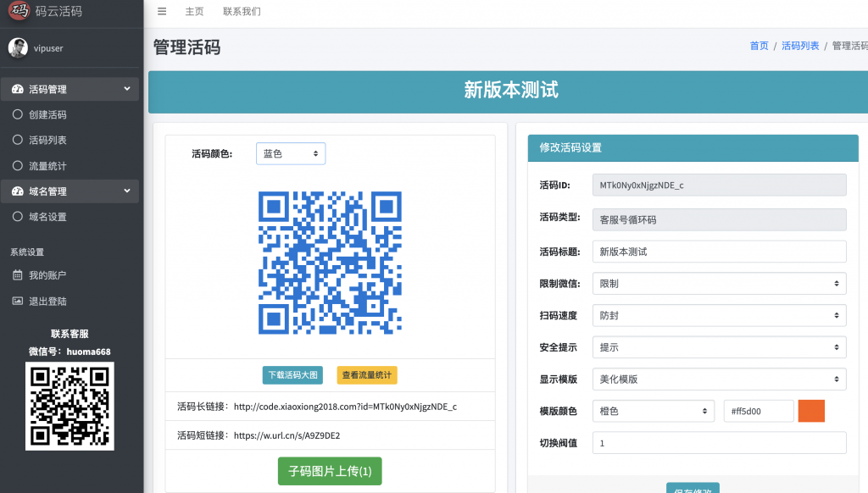868x493 pixels.
Task: Go to 域名设置 in the sidebar
Action: click(x=47, y=217)
